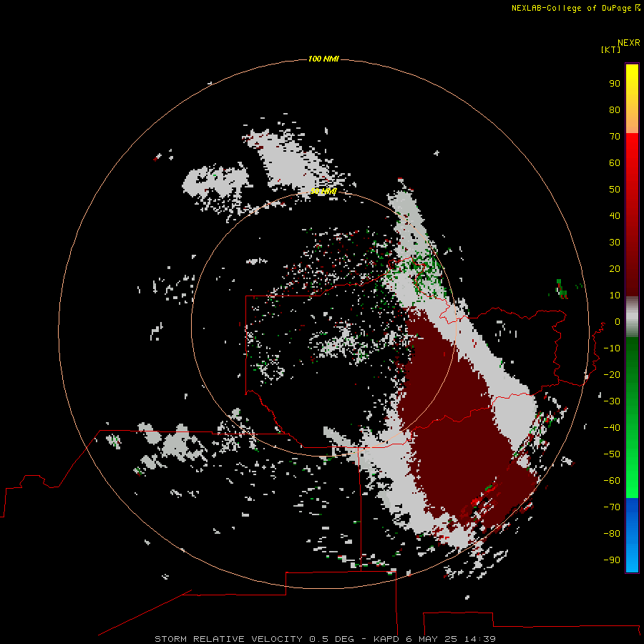Click the -90 value on velocity scale
This screenshot has width=644, height=644.
point(612,560)
